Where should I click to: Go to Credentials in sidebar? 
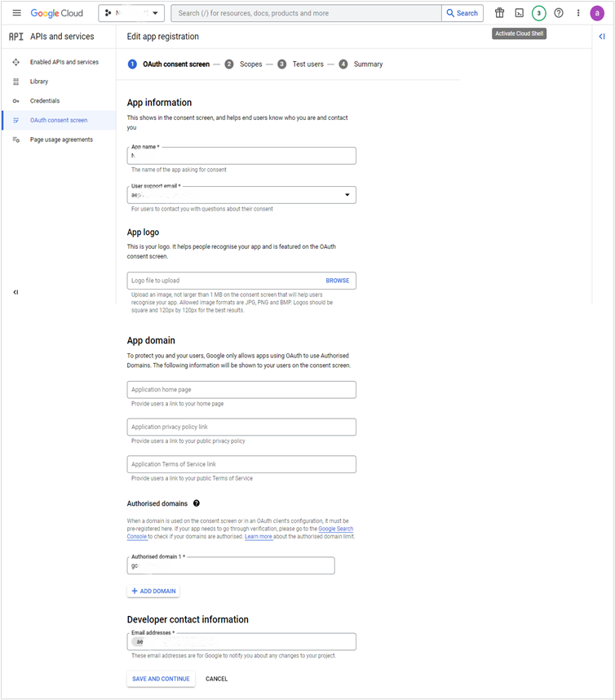coord(45,101)
